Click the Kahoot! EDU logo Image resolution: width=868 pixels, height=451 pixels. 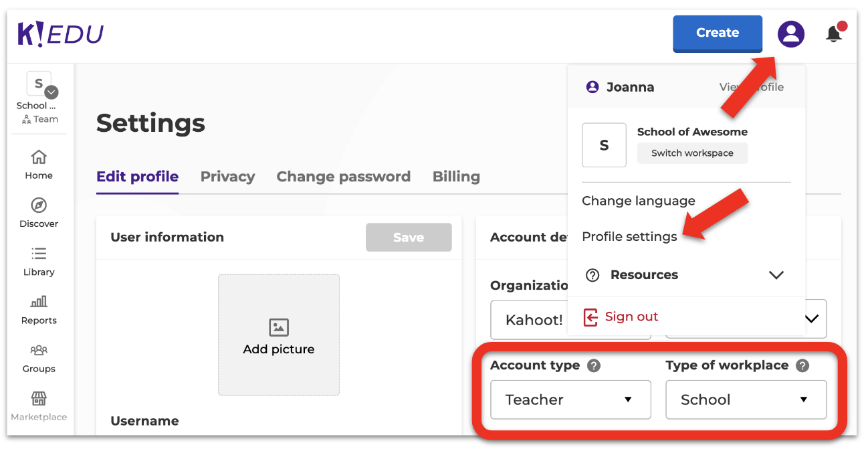coord(60,34)
